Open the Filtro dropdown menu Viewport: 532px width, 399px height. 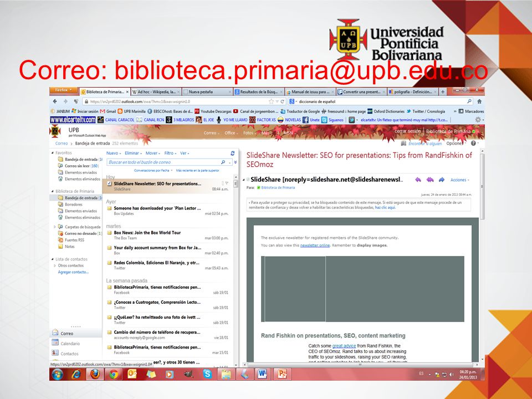[x=170, y=154]
